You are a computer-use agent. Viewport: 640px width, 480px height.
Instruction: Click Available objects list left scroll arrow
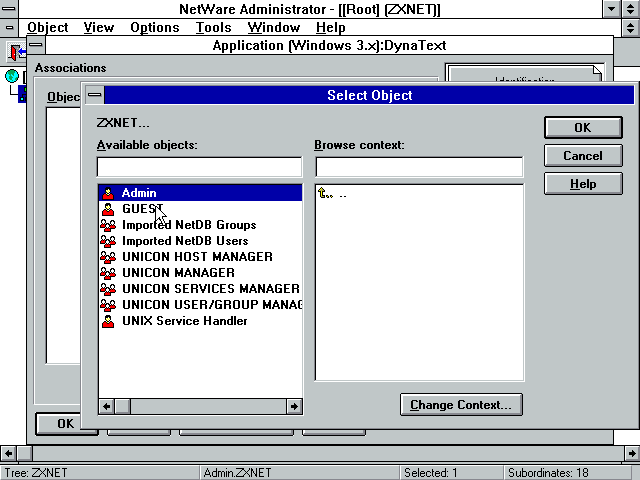click(107, 406)
